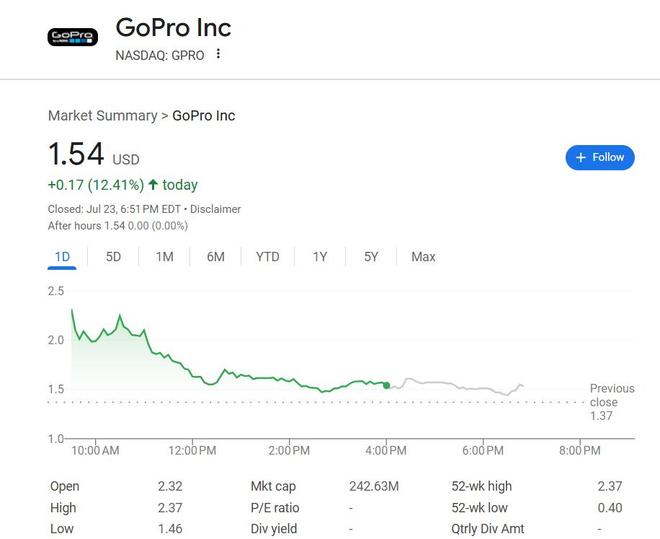Open the Market Summary breadcrumb link
The height and width of the screenshot is (539, 660).
103,116
